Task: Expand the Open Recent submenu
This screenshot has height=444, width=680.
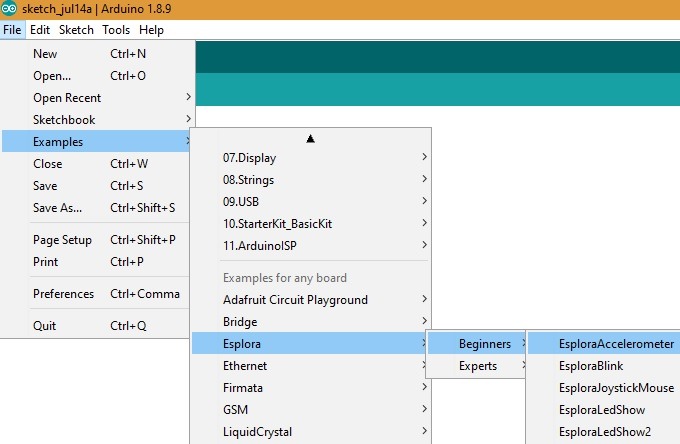Action: coord(98,98)
